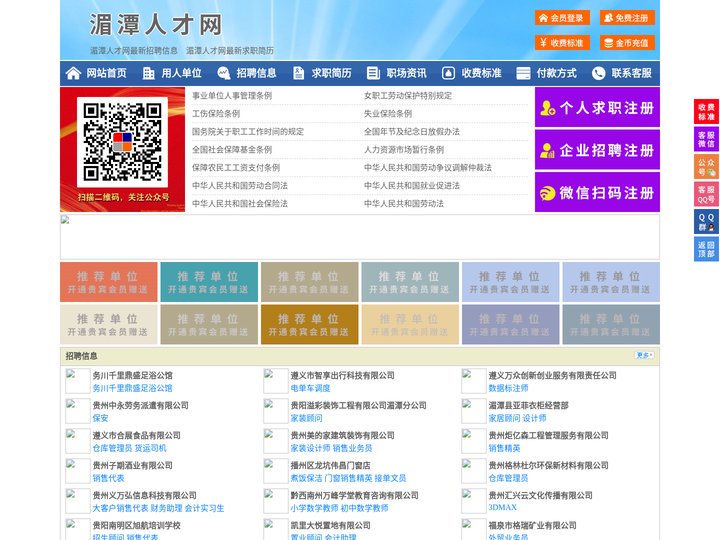The height and width of the screenshot is (540, 720).
Task: Open 中华人民共和国就业促进法 link
Action: pos(412,186)
